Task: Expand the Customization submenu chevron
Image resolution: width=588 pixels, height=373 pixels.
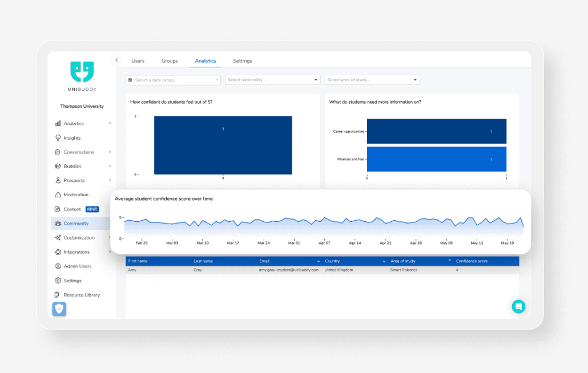Action: [x=110, y=237]
